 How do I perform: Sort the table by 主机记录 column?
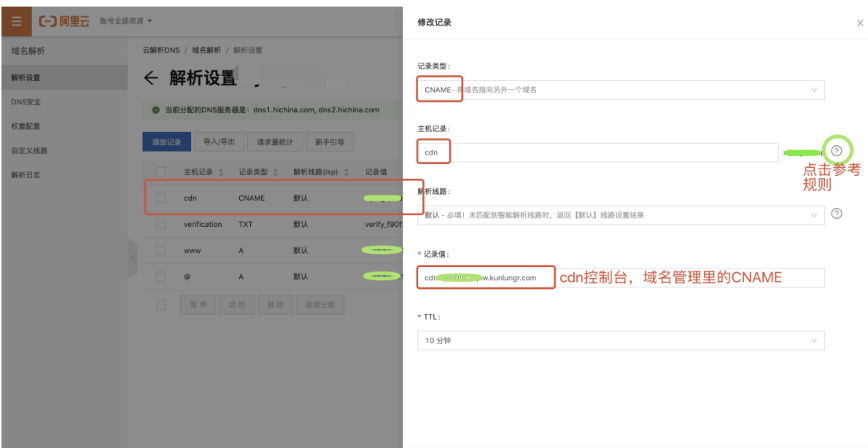(x=221, y=173)
